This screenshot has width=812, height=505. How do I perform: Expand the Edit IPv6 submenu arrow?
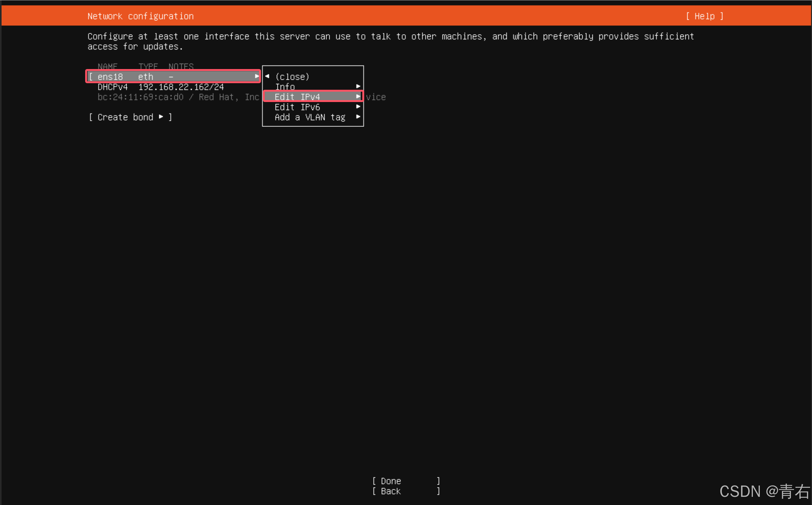point(358,107)
